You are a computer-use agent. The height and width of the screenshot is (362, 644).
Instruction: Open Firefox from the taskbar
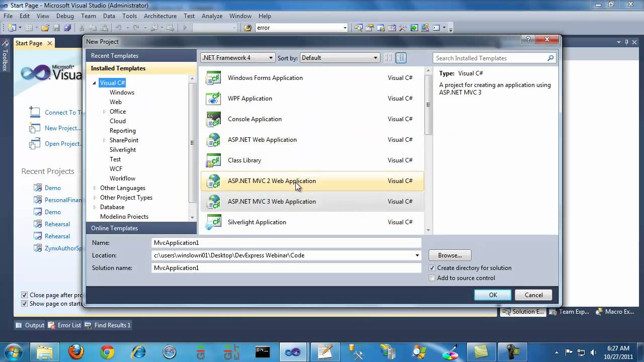coord(76,351)
